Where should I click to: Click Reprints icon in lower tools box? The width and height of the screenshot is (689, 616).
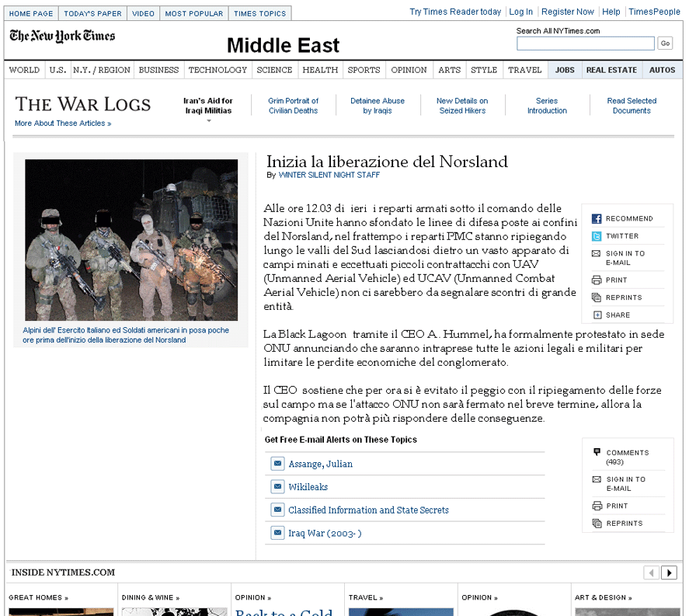tap(597, 524)
